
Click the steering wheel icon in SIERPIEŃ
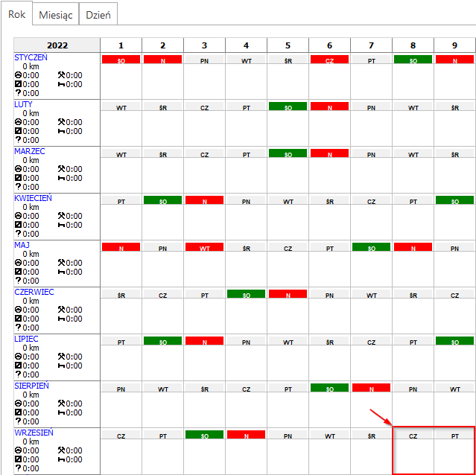point(18,404)
